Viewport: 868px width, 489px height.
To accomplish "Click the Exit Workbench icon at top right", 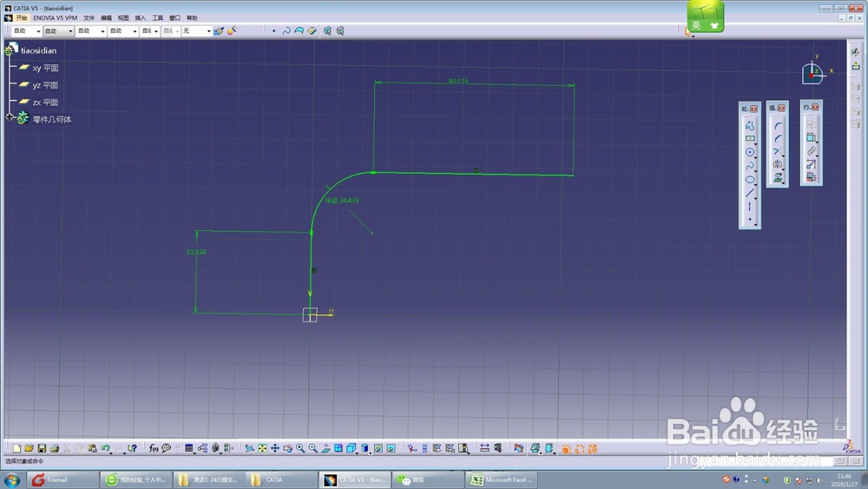I will coord(856,67).
